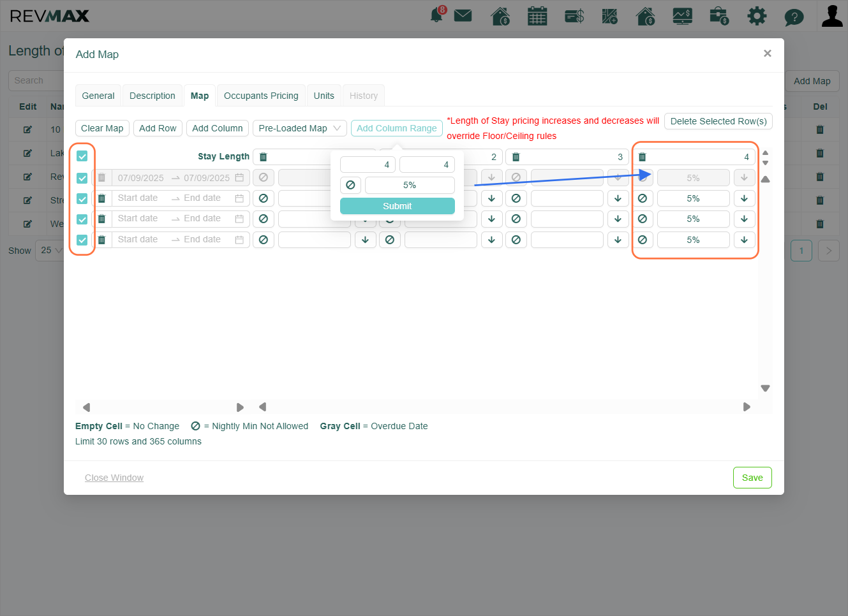Click the Close Window link
Screen dimensions: 848x616
(114, 478)
